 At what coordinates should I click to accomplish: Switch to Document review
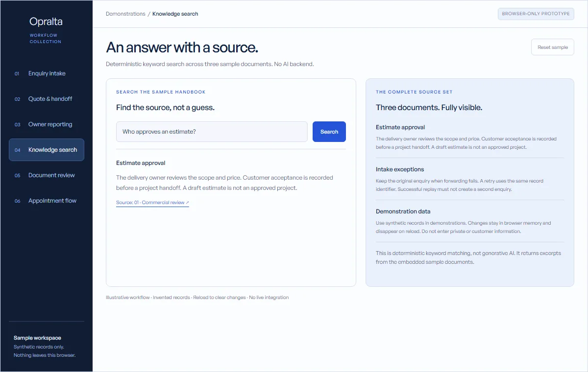[47, 175]
